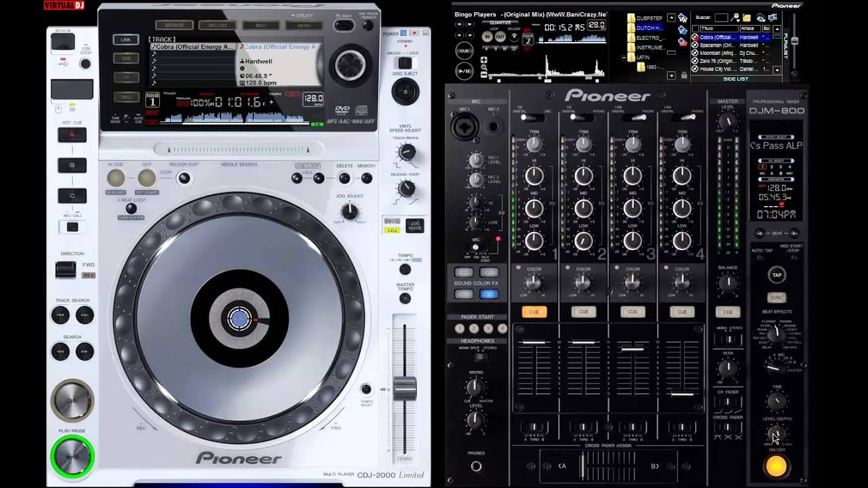Select the DUBSTEP folder
868x488 pixels.
[x=650, y=18]
